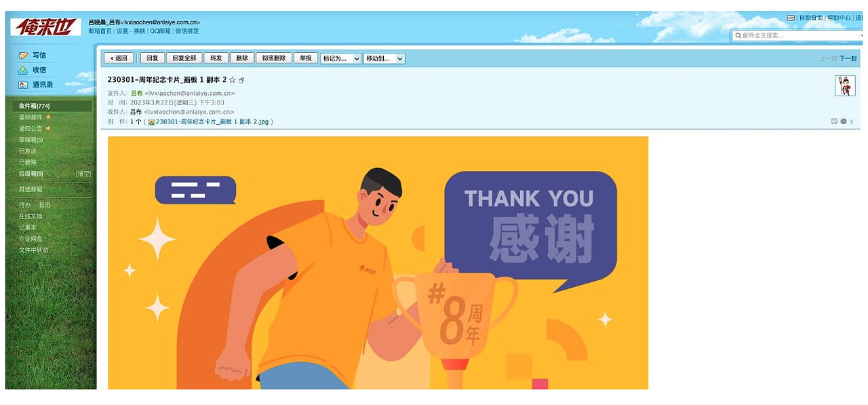This screenshot has height=405, width=868.
Task: Click the 彻底删除 button
Action: click(x=273, y=58)
